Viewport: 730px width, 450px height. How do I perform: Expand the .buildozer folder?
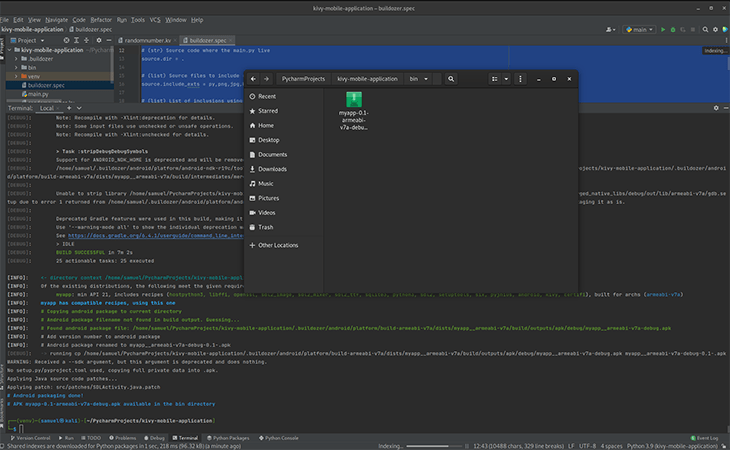point(16,59)
